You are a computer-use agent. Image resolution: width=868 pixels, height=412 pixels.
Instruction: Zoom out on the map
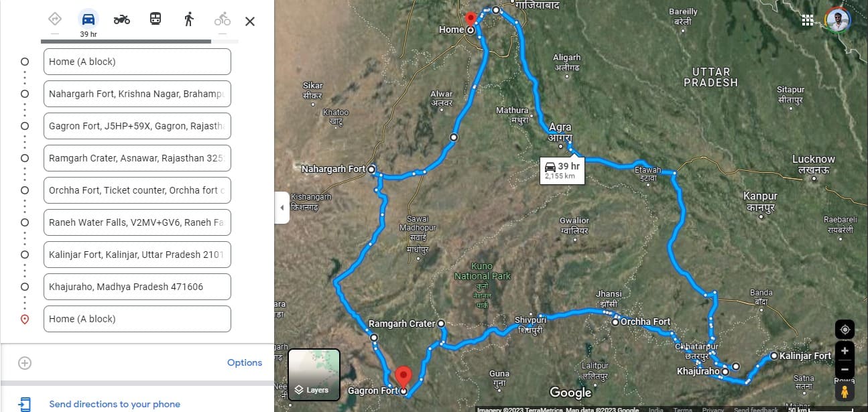coord(845,369)
